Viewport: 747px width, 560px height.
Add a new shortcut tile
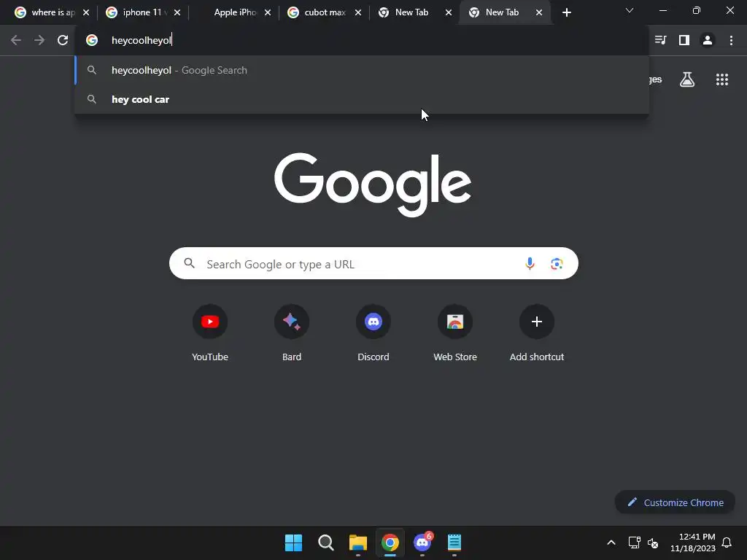pyautogui.click(x=537, y=332)
